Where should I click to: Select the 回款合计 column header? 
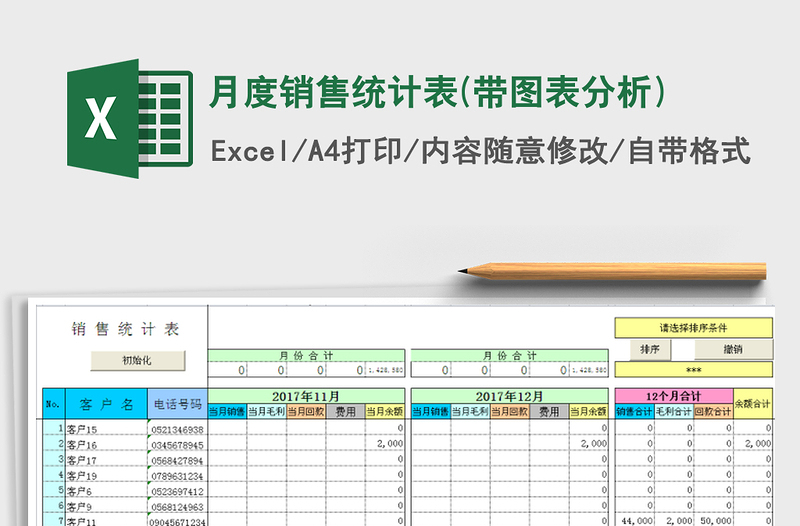click(x=713, y=411)
